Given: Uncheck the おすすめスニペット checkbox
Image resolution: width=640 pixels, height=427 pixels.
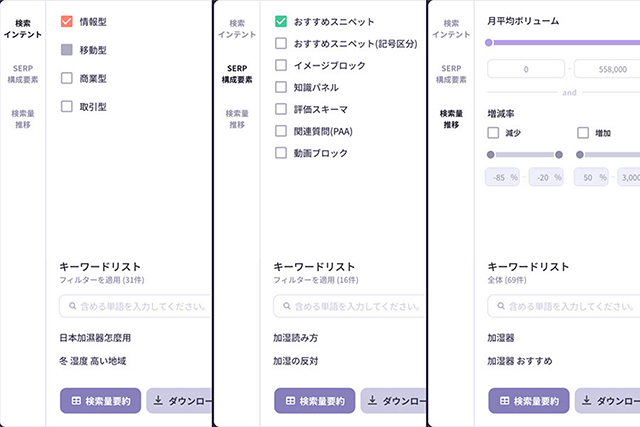Looking at the screenshot, I should point(281,20).
